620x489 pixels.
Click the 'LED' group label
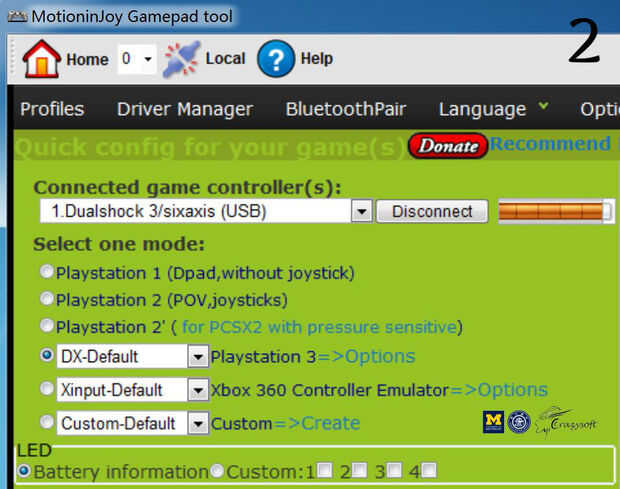(34, 450)
